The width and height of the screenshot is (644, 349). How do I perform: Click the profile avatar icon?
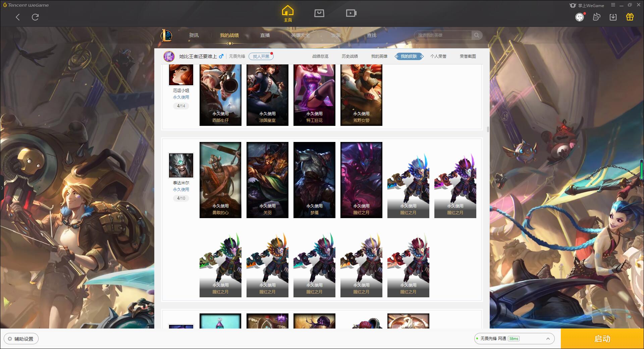[169, 56]
